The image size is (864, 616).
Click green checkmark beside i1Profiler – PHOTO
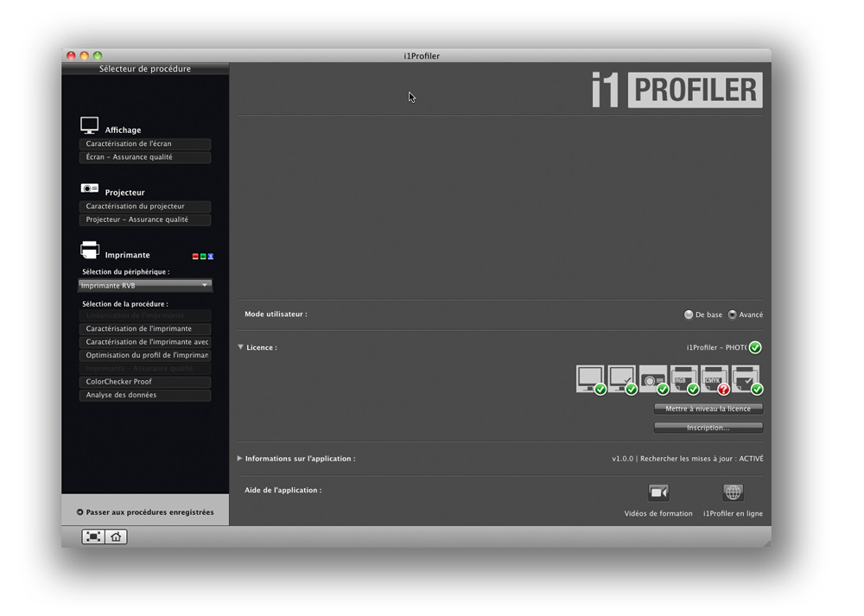pyautogui.click(x=755, y=347)
